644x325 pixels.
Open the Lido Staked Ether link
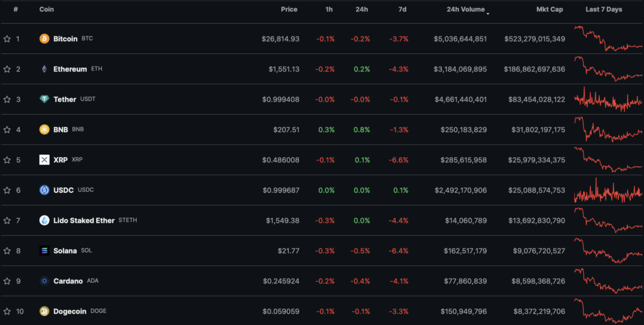click(x=84, y=221)
